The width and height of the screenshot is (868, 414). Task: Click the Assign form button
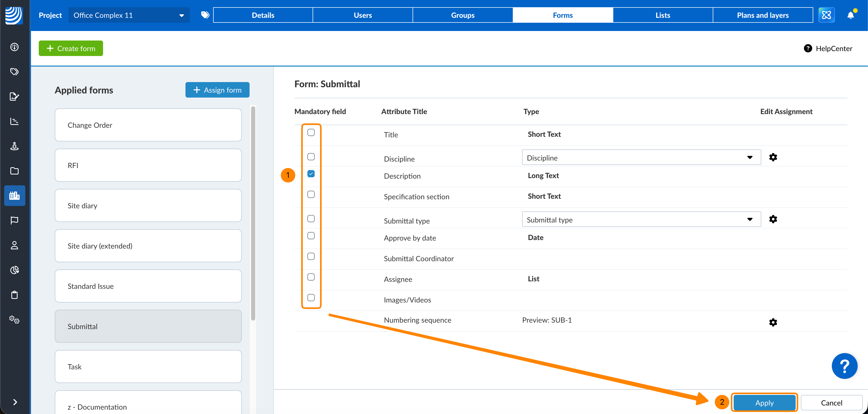tap(217, 90)
